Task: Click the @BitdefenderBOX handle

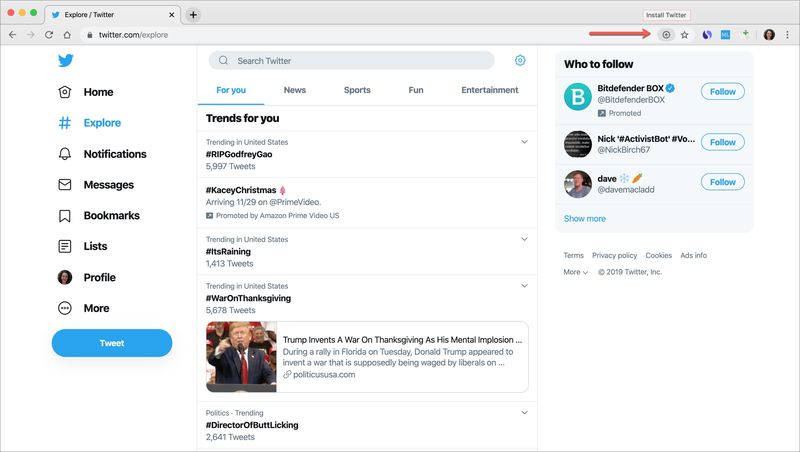Action: [631, 100]
